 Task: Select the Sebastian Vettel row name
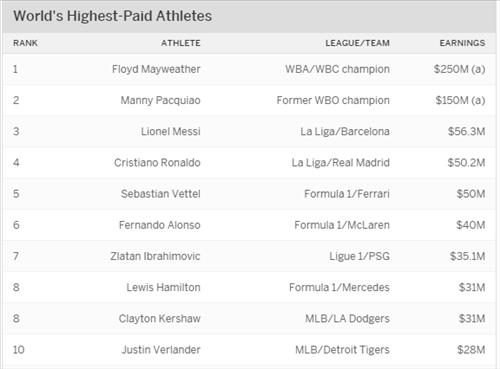click(161, 194)
